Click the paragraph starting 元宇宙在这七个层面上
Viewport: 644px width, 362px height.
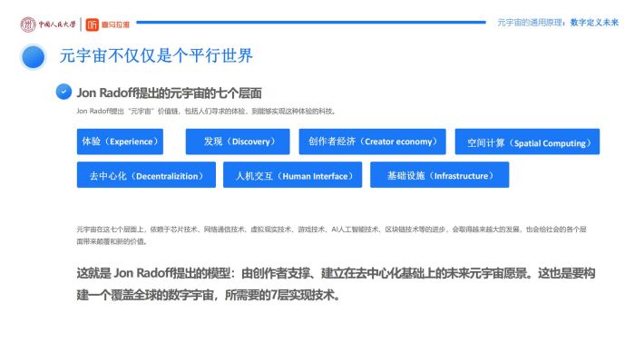[x=331, y=235]
